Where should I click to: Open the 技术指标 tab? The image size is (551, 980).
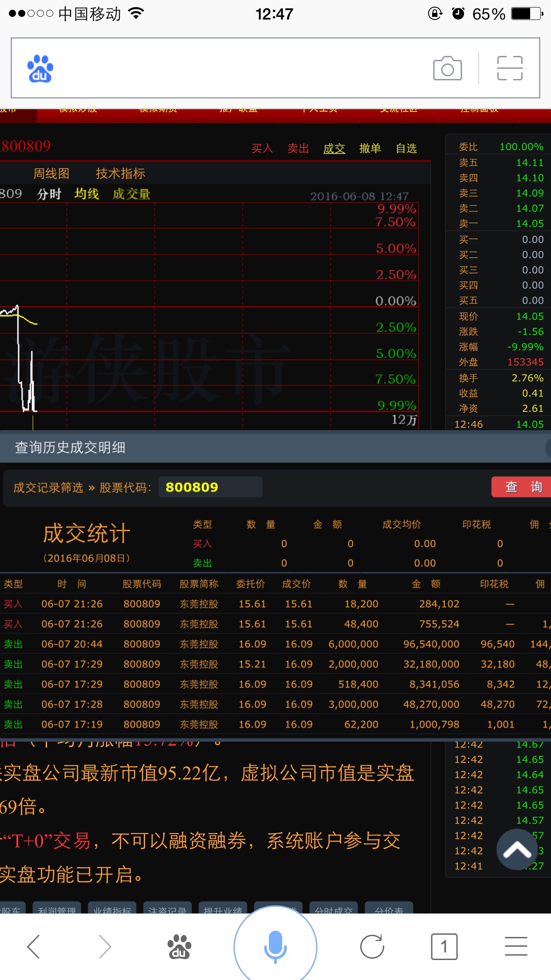click(x=120, y=174)
